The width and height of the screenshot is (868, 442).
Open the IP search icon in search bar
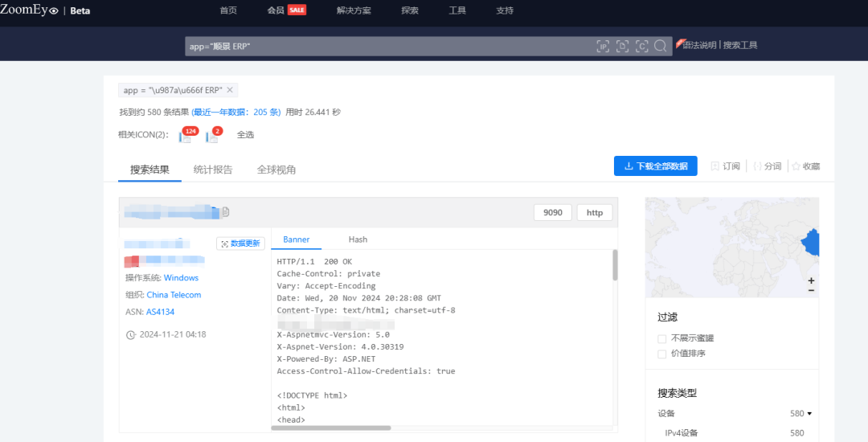(603, 46)
